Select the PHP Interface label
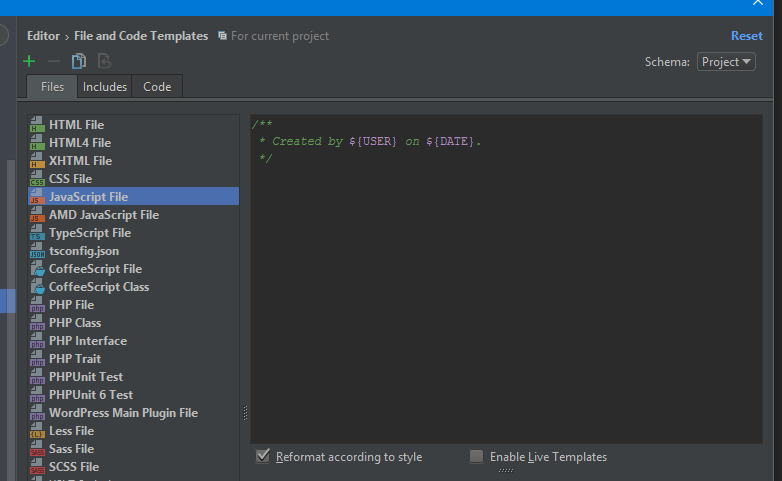The image size is (782, 481). tap(88, 340)
